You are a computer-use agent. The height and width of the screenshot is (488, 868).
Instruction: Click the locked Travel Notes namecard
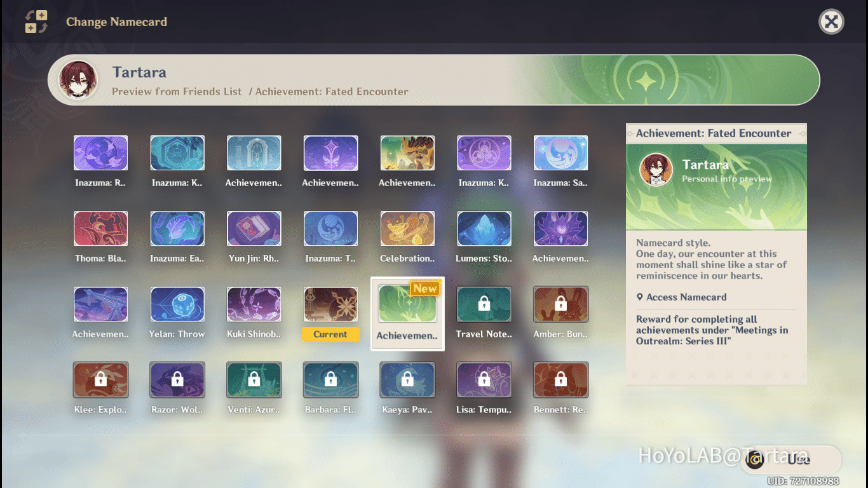point(484,304)
